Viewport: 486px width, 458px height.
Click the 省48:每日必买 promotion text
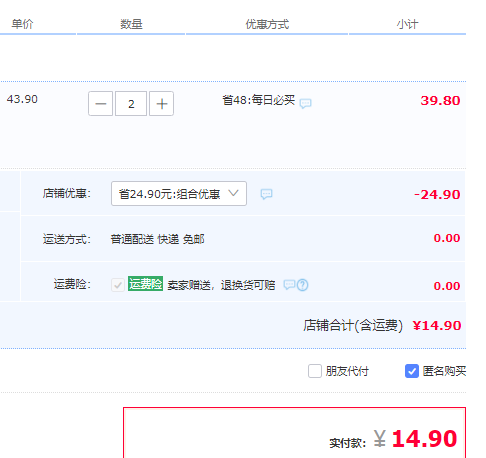click(259, 100)
